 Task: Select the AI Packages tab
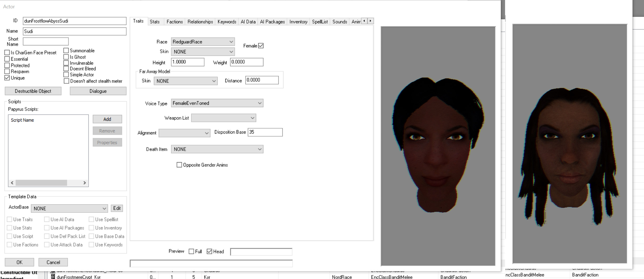point(272,22)
